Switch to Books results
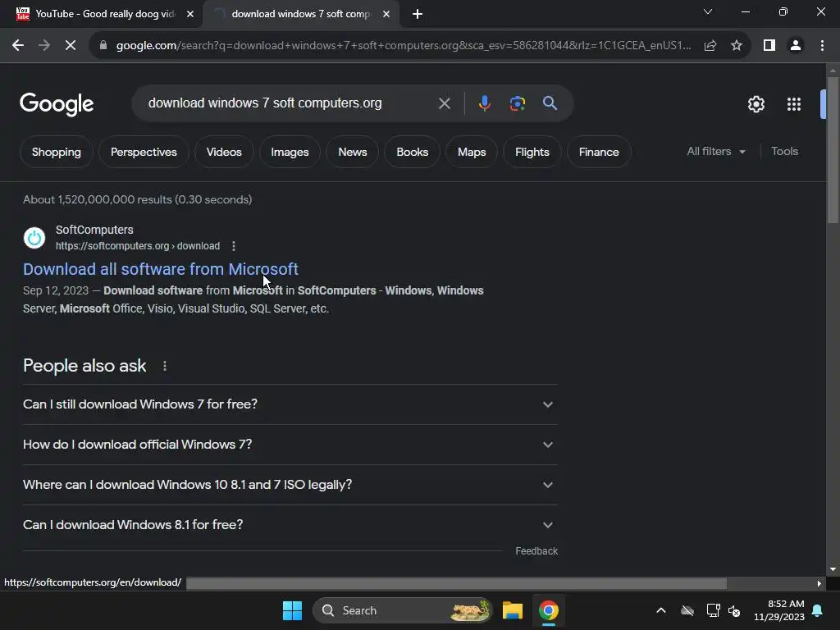The height and width of the screenshot is (630, 840). (x=412, y=152)
